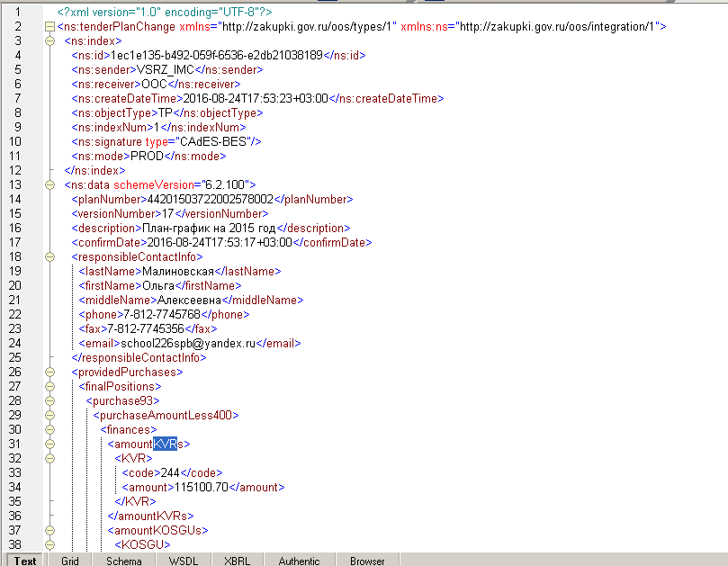Click the fax value 7-812-7745356

146,328
